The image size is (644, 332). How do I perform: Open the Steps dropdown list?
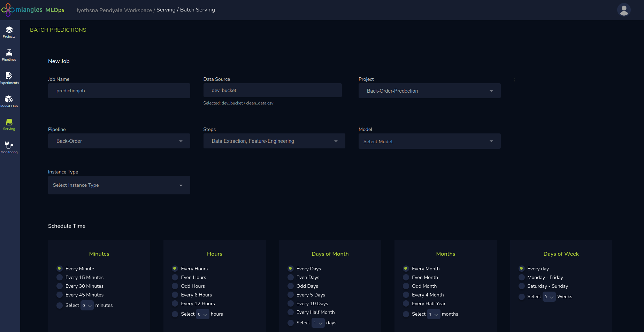coord(274,141)
